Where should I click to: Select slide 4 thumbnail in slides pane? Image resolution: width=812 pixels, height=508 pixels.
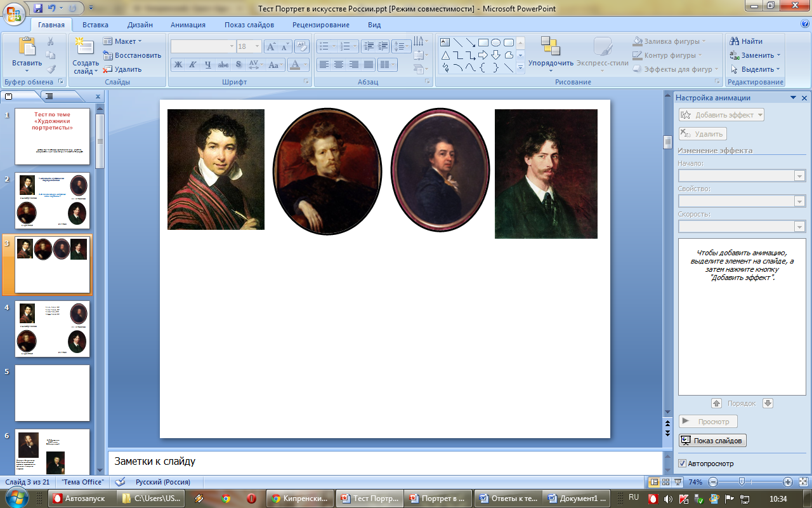coord(53,329)
